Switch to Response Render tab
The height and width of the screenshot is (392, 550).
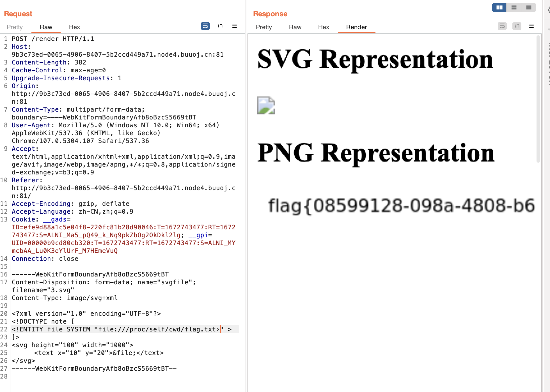point(356,27)
